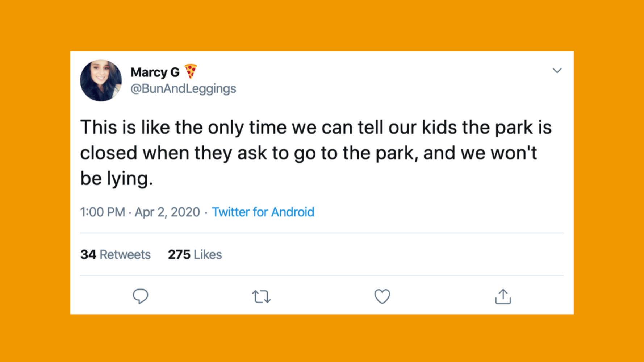The height and width of the screenshot is (362, 644).
Task: Click the 1:00 PM timestamp
Action: click(103, 212)
